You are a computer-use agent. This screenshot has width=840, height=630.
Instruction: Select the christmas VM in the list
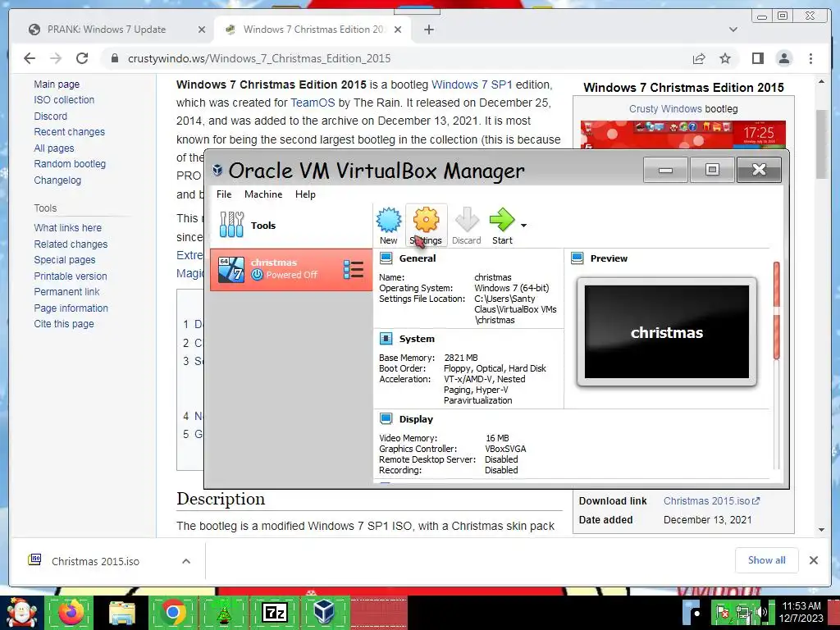[291, 269]
